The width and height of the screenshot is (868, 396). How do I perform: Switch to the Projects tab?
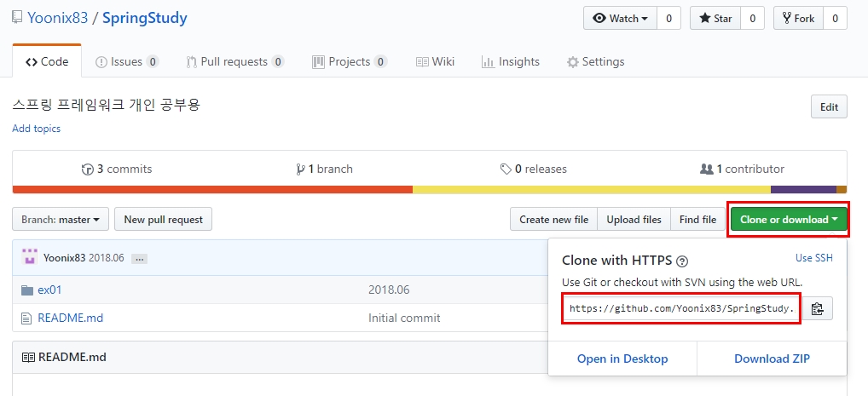tap(350, 61)
